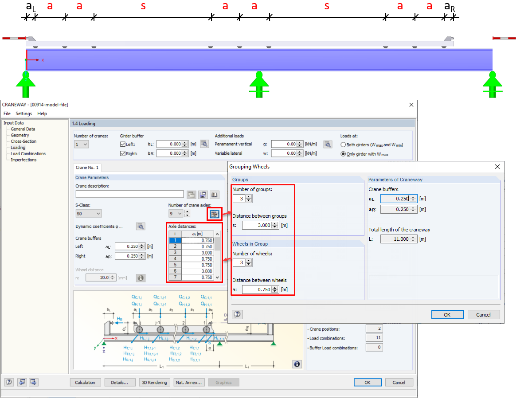Image resolution: width=532 pixels, height=399 pixels.
Task: Open crane catalog book icon
Action: (215, 195)
